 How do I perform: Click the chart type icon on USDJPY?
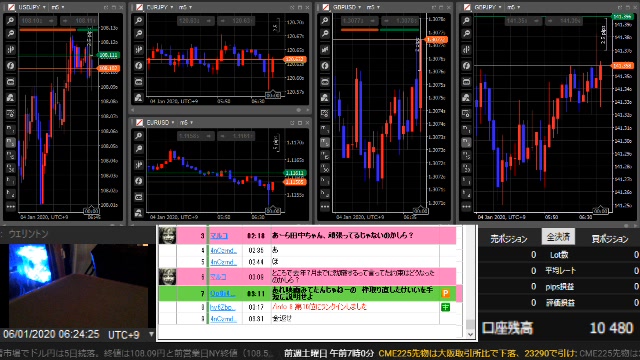pyautogui.click(x=11, y=50)
